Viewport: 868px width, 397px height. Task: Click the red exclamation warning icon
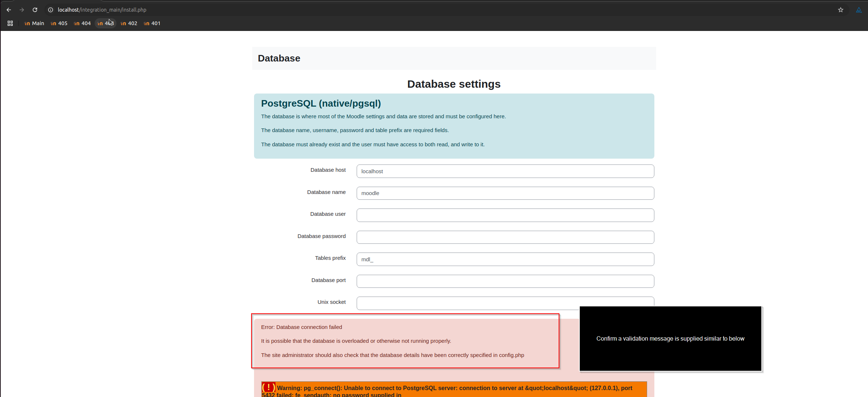pos(269,388)
